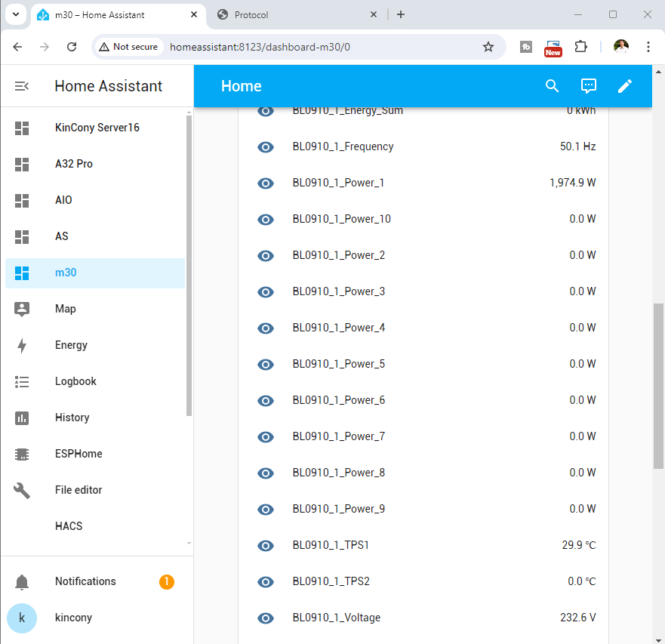Open Chrome three-dot options menu

click(x=648, y=47)
